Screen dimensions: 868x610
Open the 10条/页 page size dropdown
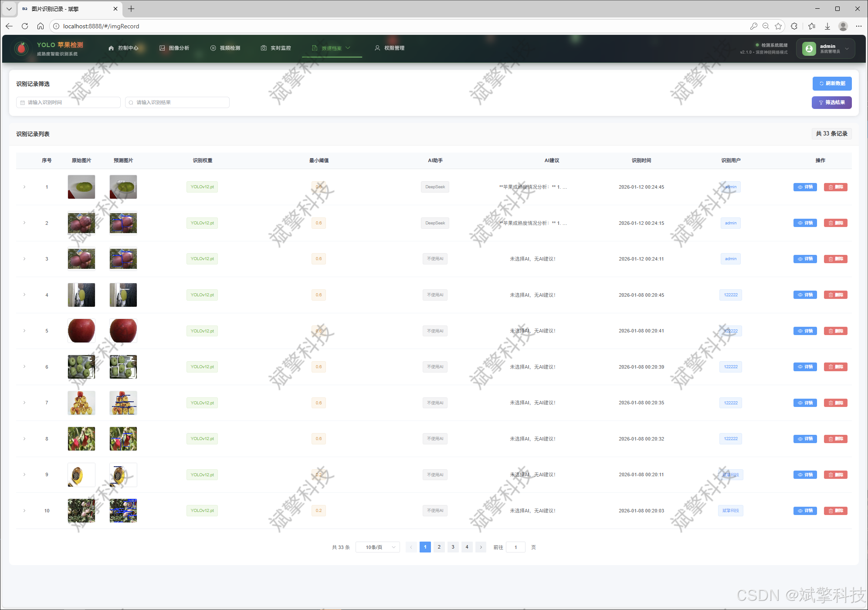[377, 547]
